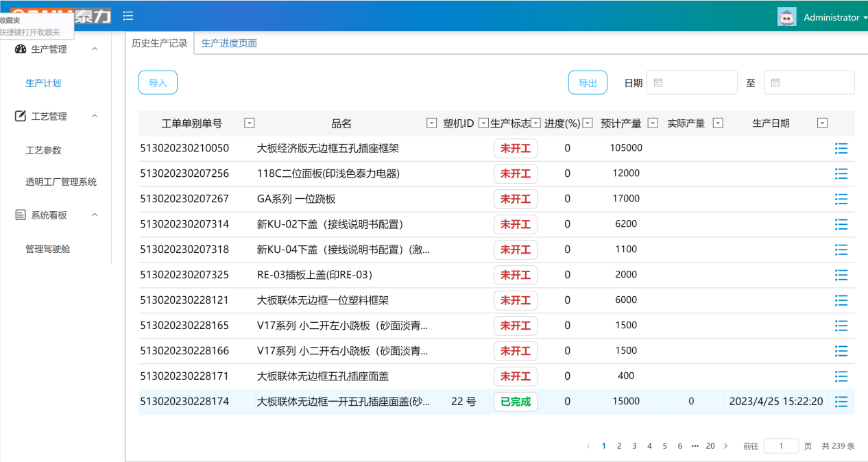Open filter dropdown for 生产日期 column
Viewport: 868px width, 462px height.
click(823, 123)
